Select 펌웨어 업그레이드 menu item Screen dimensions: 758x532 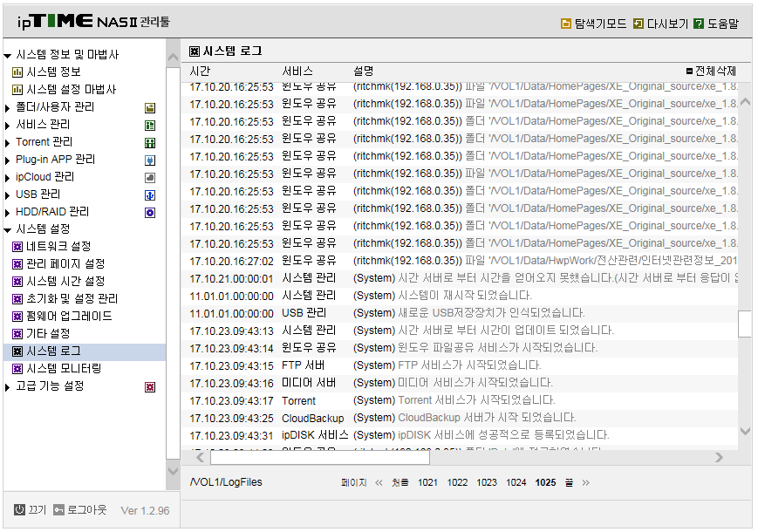69,316
